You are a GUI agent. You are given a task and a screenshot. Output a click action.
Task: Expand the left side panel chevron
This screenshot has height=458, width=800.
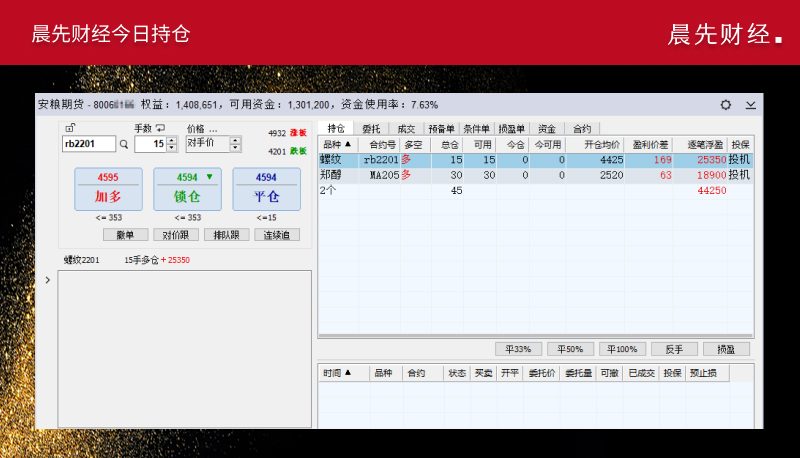pyautogui.click(x=47, y=280)
